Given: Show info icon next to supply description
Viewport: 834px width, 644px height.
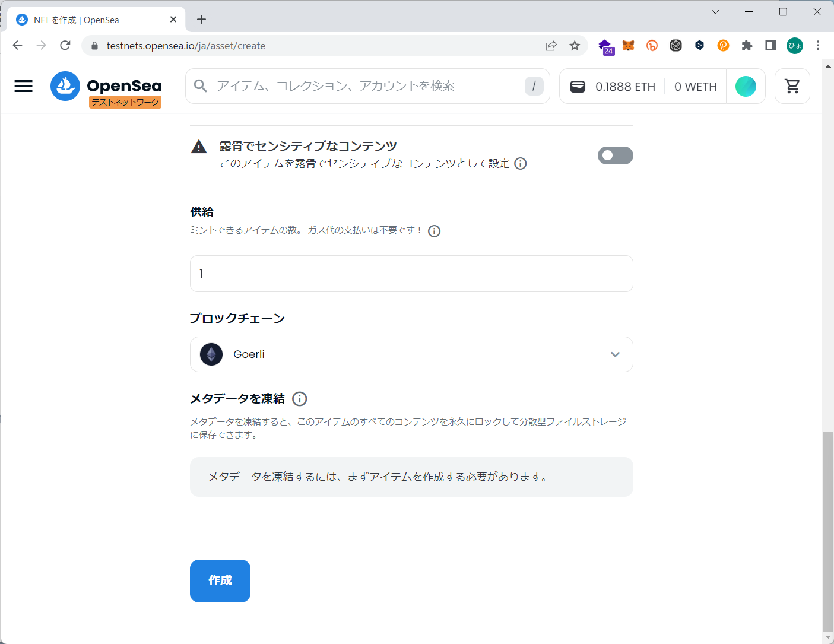Looking at the screenshot, I should pyautogui.click(x=435, y=231).
